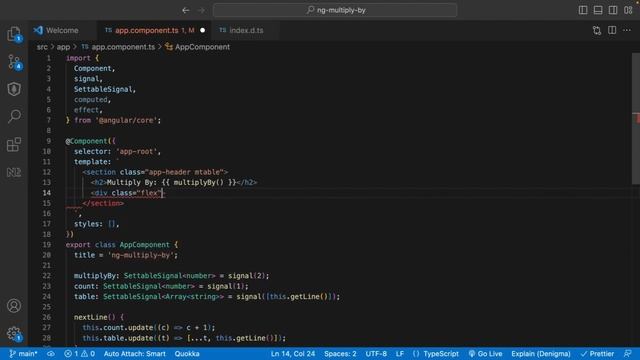640x360 pixels.
Task: Click Explain (Denigma) status item
Action: point(541,354)
